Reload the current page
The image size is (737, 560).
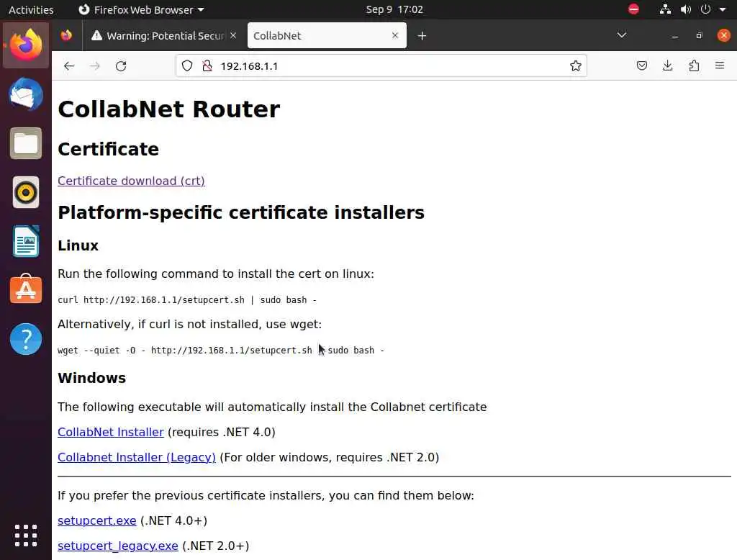121,66
